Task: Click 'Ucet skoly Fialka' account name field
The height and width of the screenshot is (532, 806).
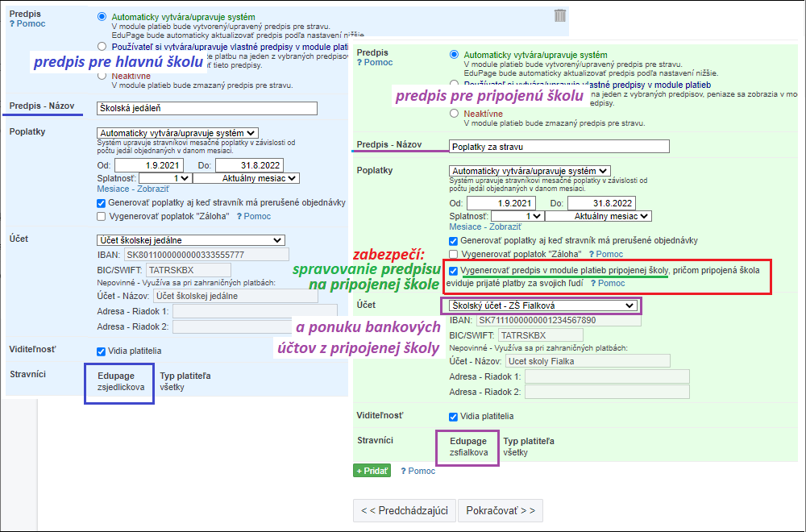Action: (588, 361)
